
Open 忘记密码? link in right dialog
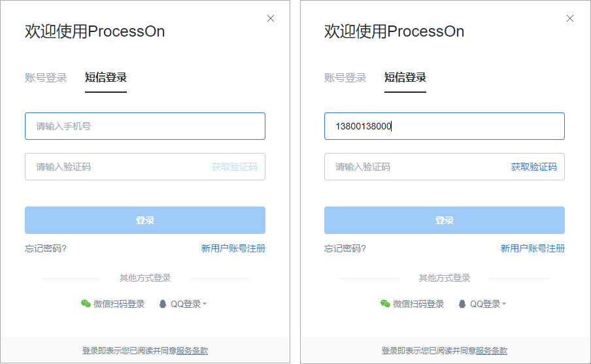345,248
